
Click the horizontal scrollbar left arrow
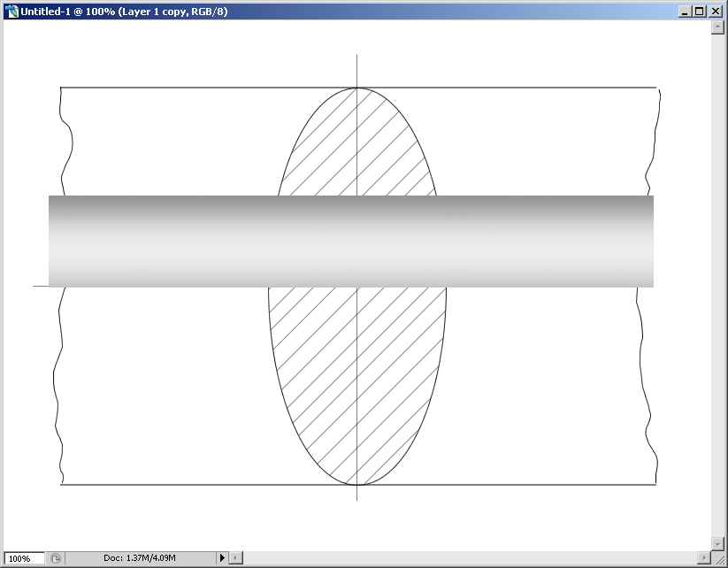tap(236, 557)
